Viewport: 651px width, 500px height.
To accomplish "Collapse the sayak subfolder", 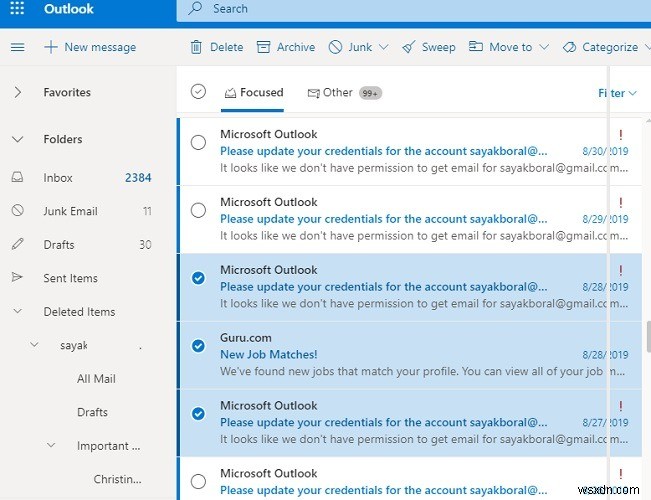I will pos(34,344).
